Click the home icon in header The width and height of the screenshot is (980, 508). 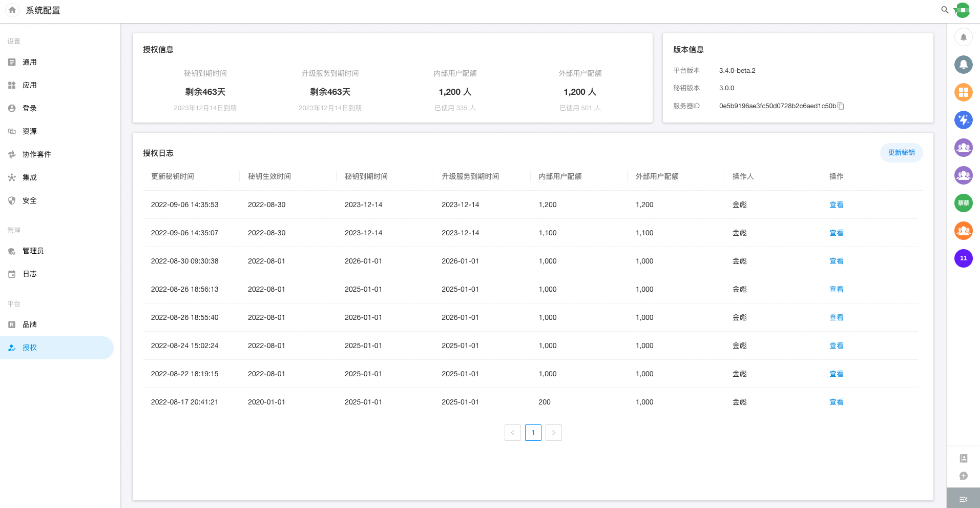point(12,10)
